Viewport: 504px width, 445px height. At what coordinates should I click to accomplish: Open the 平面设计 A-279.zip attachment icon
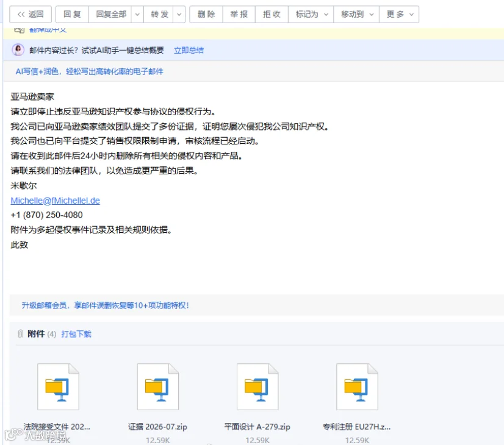tap(257, 387)
